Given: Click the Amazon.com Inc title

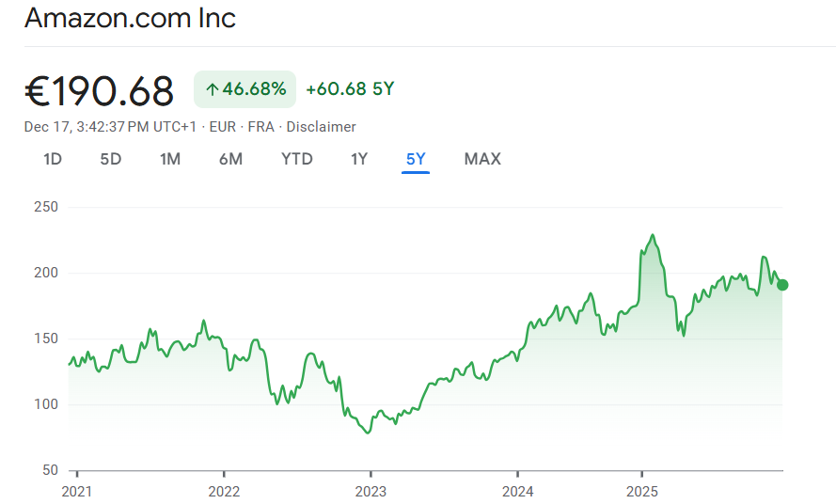Looking at the screenshot, I should 130,18.
